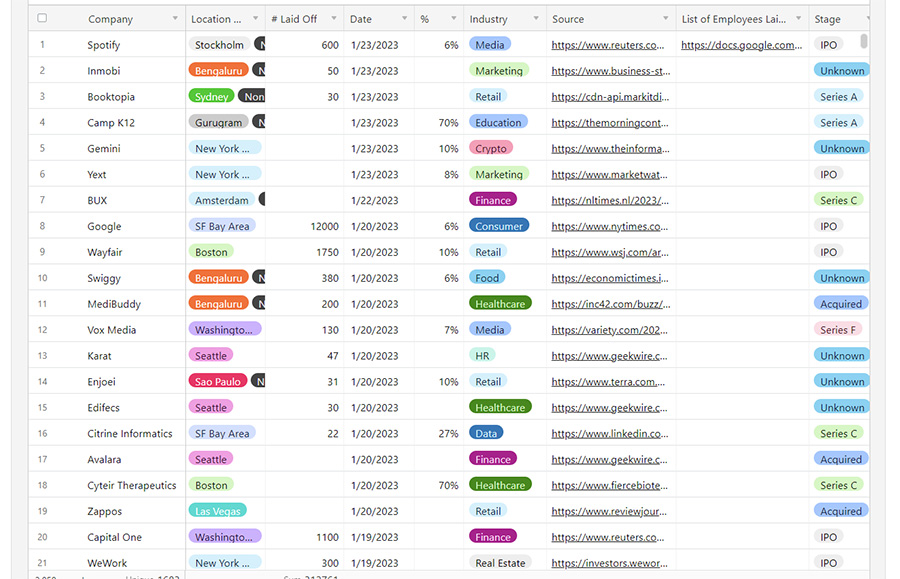900x579 pixels.
Task: Click the Crypto industry tag for Gemini
Action: tap(491, 148)
